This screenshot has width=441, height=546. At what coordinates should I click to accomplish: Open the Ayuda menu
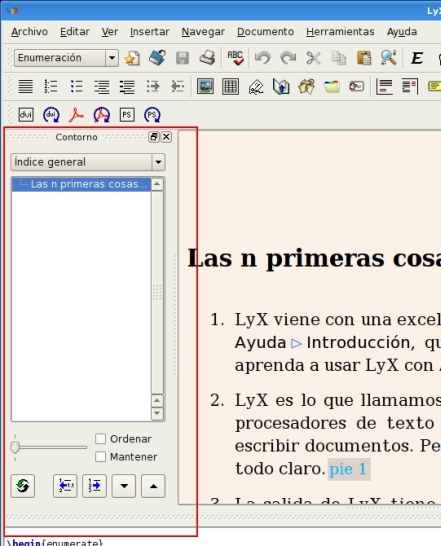point(402,32)
